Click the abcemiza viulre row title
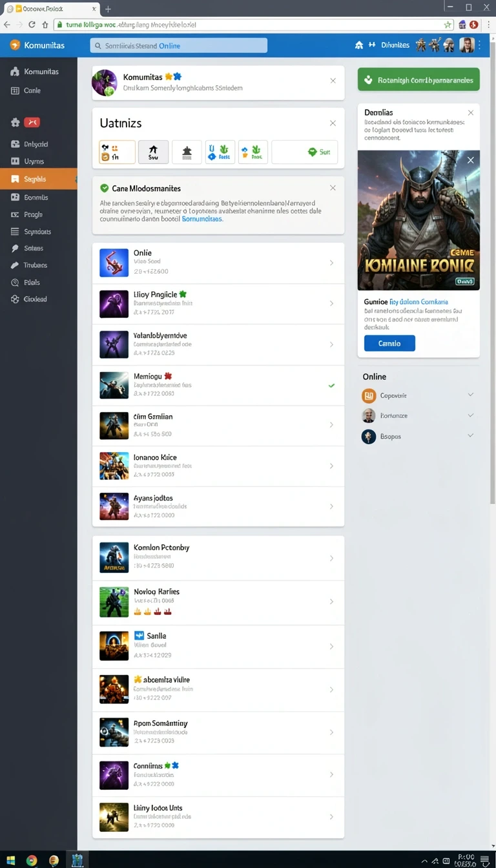This screenshot has width=496, height=868. (x=166, y=679)
